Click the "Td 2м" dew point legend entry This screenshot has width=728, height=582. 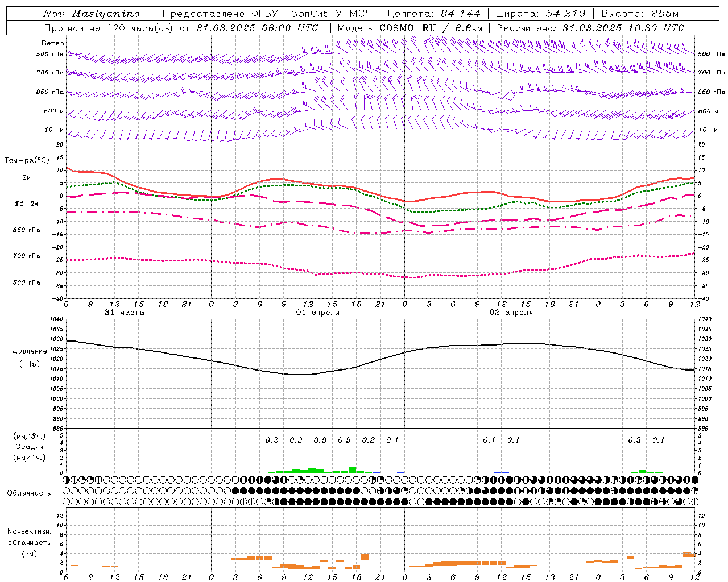tap(26, 203)
